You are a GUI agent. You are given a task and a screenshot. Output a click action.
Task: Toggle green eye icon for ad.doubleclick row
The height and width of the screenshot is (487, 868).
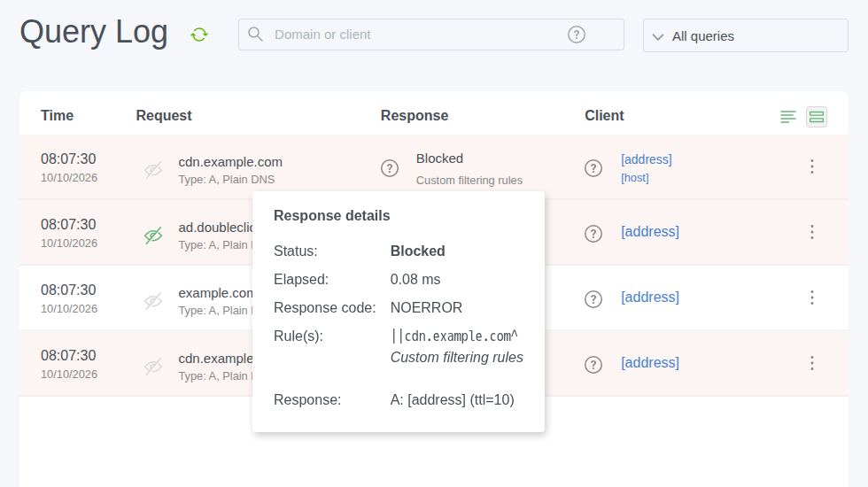[x=153, y=235]
